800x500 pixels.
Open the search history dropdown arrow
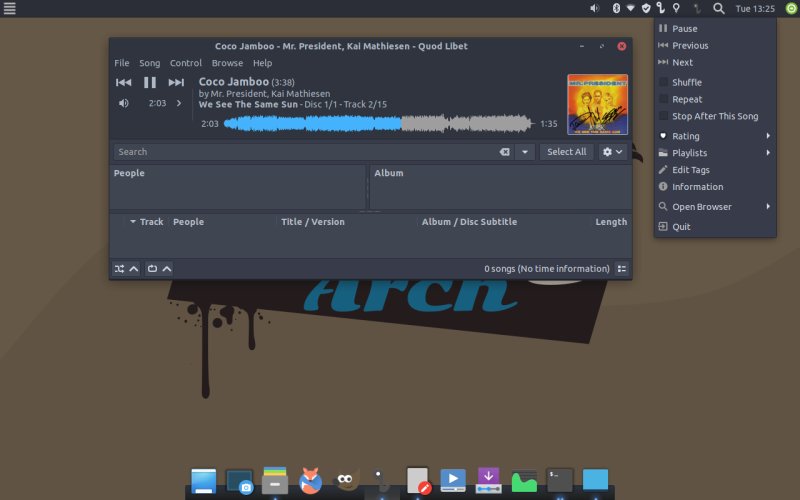524,152
